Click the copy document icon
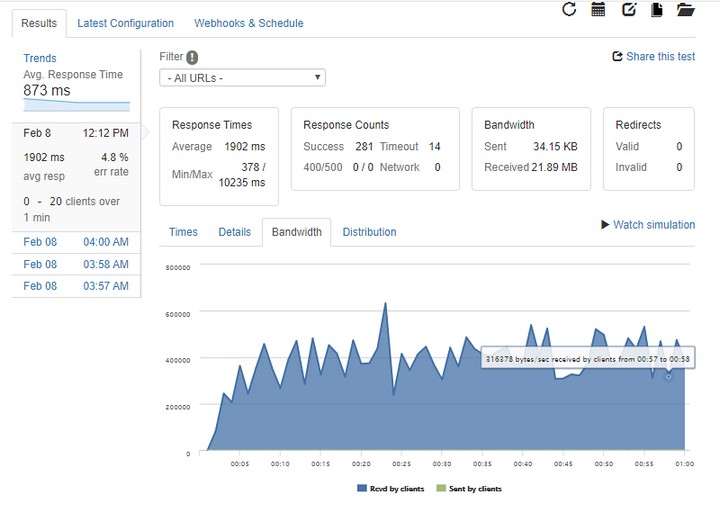Screen dimensions: 720x513 click(x=657, y=10)
